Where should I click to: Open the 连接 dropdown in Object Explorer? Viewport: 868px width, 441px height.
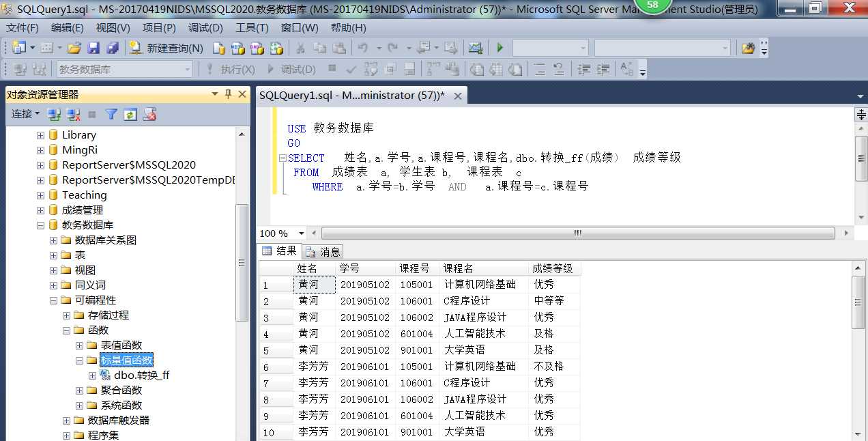point(25,114)
